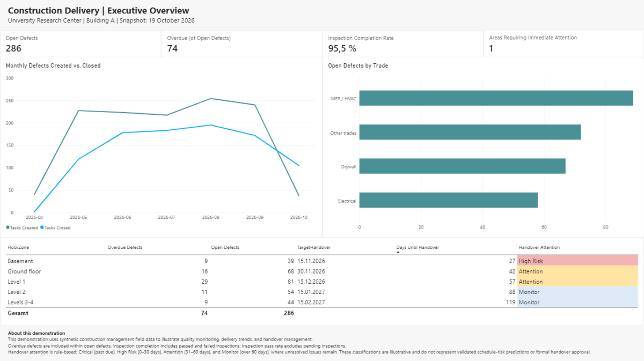Select the Ground floor row label
Screen dimensions: 644x361
pos(24,271)
